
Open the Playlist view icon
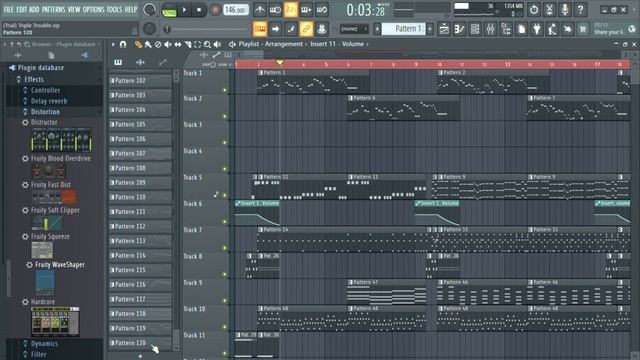click(444, 29)
